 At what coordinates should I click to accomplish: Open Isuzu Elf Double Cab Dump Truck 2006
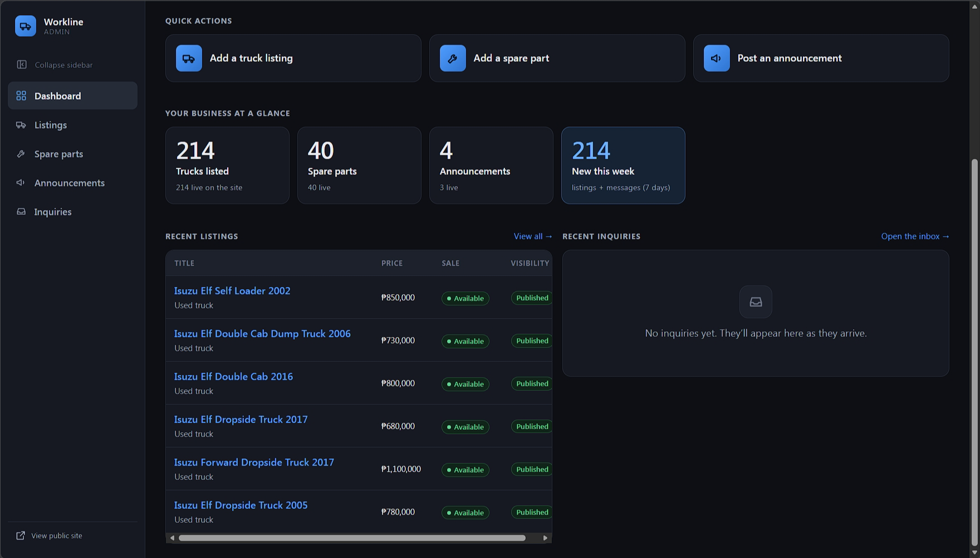pyautogui.click(x=262, y=334)
